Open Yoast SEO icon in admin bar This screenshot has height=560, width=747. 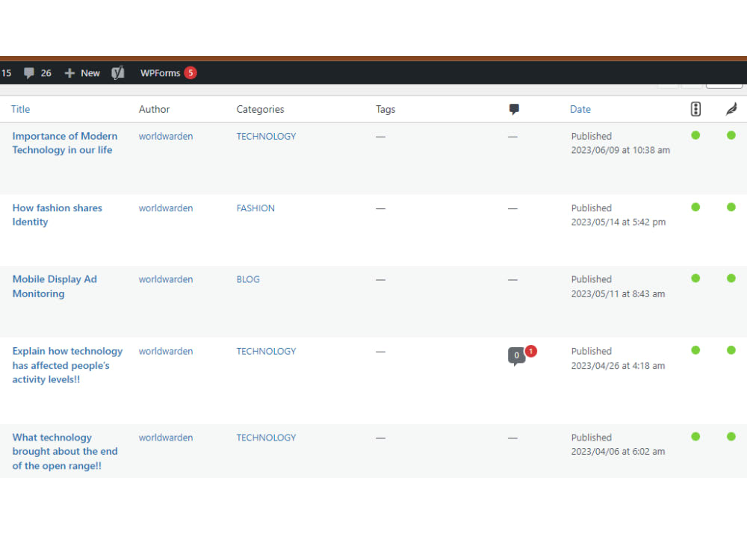click(x=118, y=73)
